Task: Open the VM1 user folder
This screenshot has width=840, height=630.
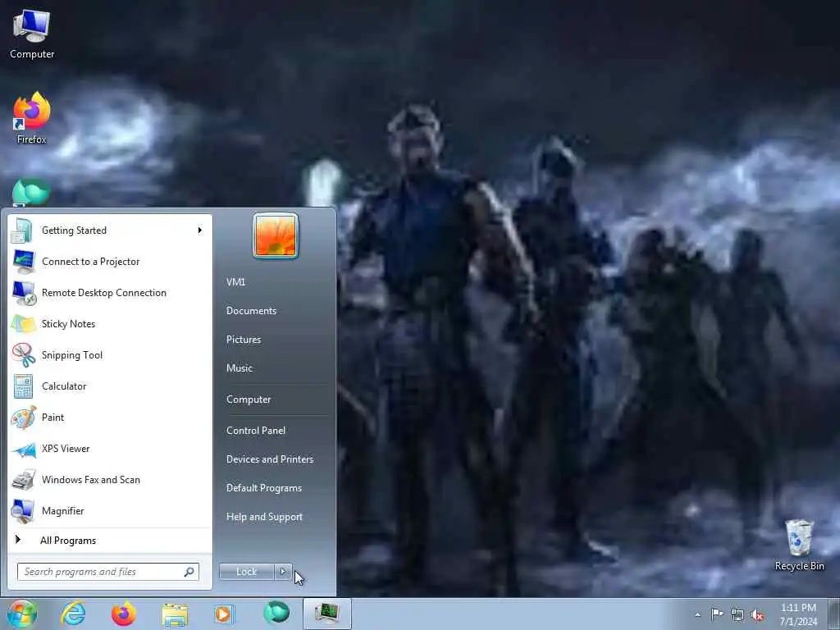Action: coord(235,282)
